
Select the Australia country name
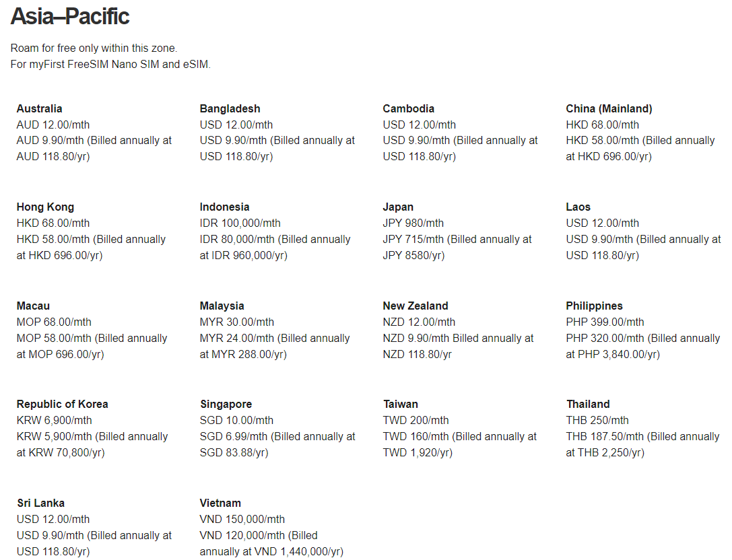tap(40, 108)
